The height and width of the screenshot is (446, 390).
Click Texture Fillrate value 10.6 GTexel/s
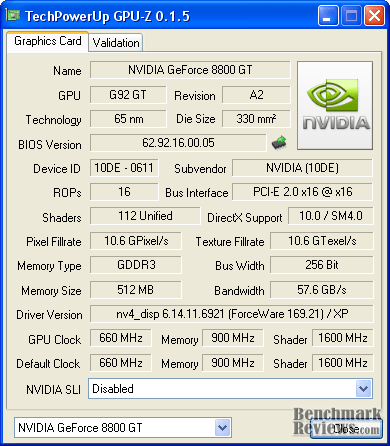(x=322, y=241)
